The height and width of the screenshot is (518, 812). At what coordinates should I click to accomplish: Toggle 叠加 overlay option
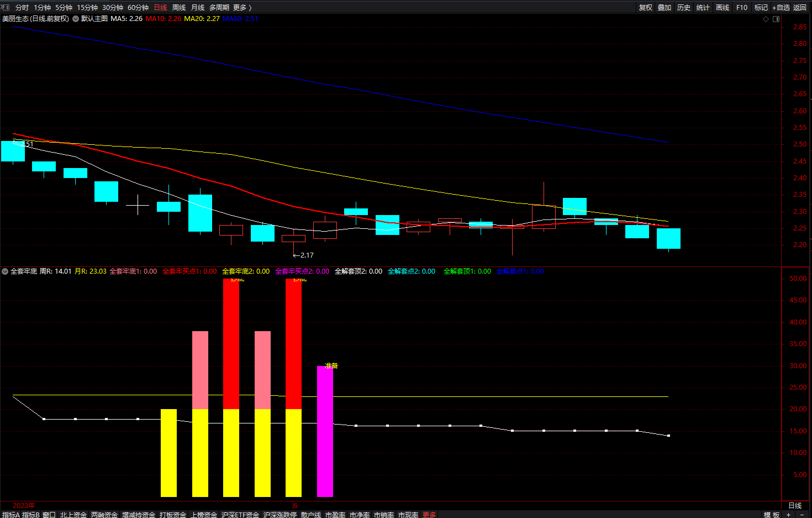(665, 7)
